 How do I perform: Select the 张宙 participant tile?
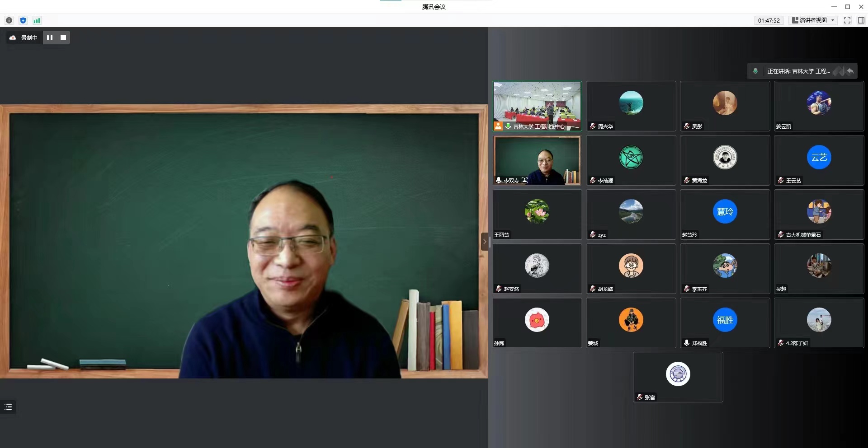pyautogui.click(x=678, y=377)
